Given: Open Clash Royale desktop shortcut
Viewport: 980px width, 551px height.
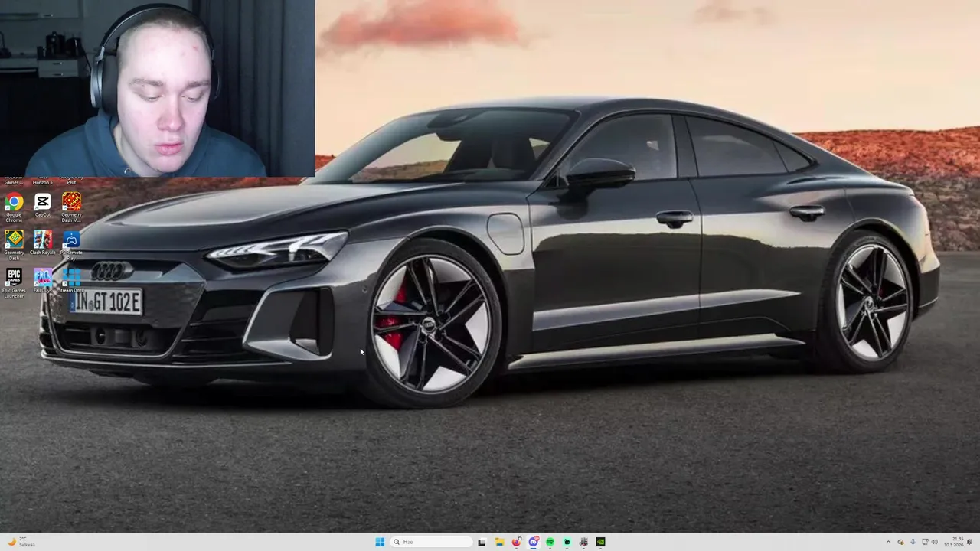Looking at the screenshot, I should (x=43, y=243).
